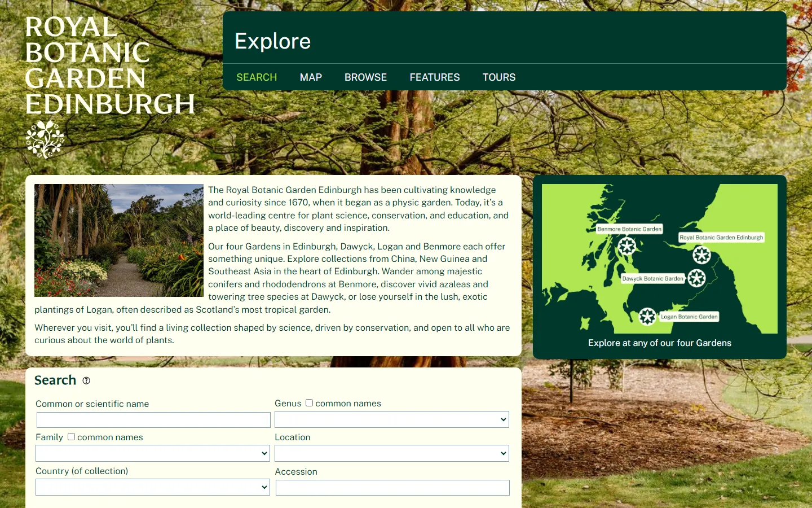The image size is (812, 508).
Task: Focus the Common or scientific name field
Action: click(153, 420)
